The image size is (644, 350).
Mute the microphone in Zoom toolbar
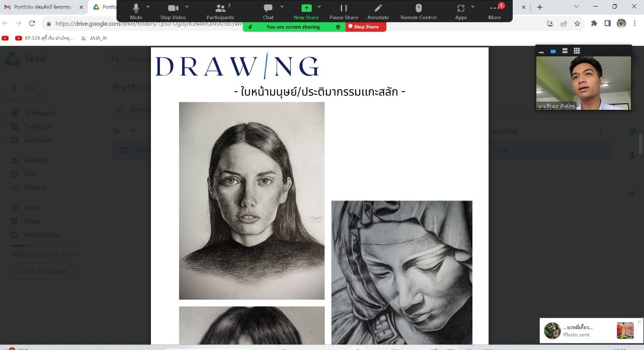pyautogui.click(x=136, y=11)
